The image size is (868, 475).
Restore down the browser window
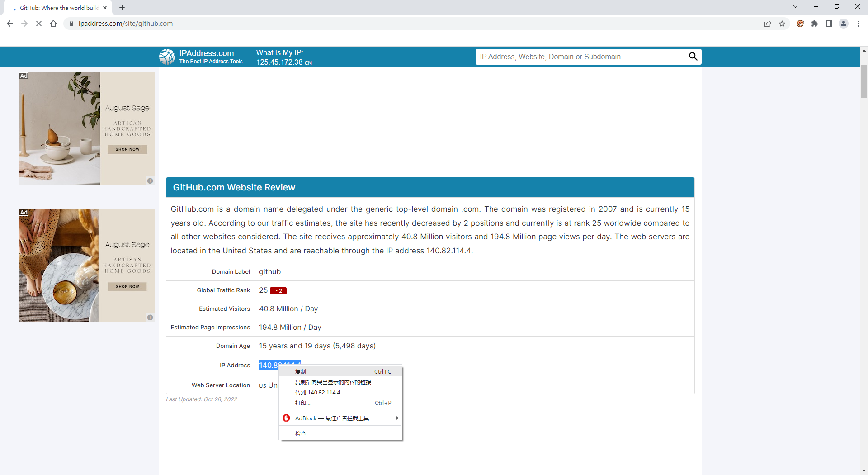[x=837, y=6]
